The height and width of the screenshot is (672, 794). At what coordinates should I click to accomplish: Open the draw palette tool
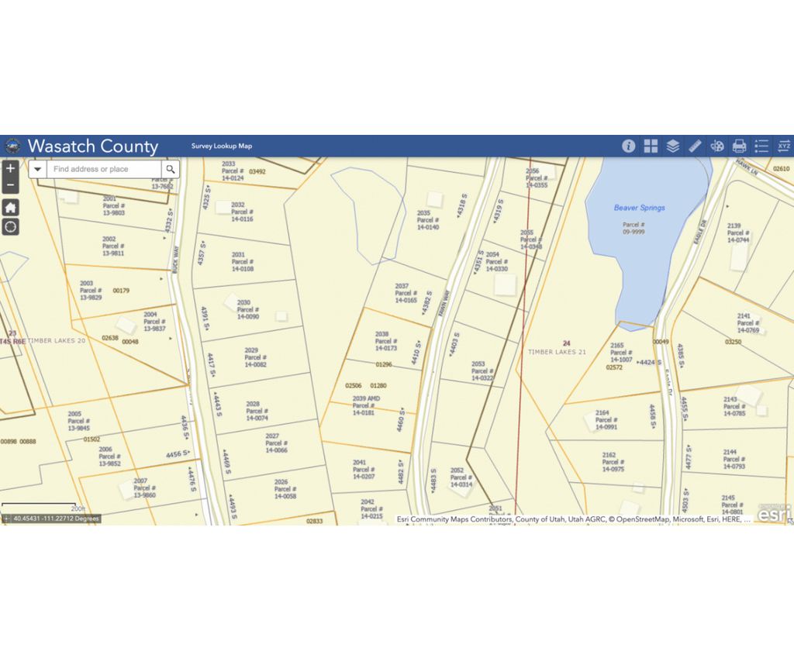tap(717, 146)
